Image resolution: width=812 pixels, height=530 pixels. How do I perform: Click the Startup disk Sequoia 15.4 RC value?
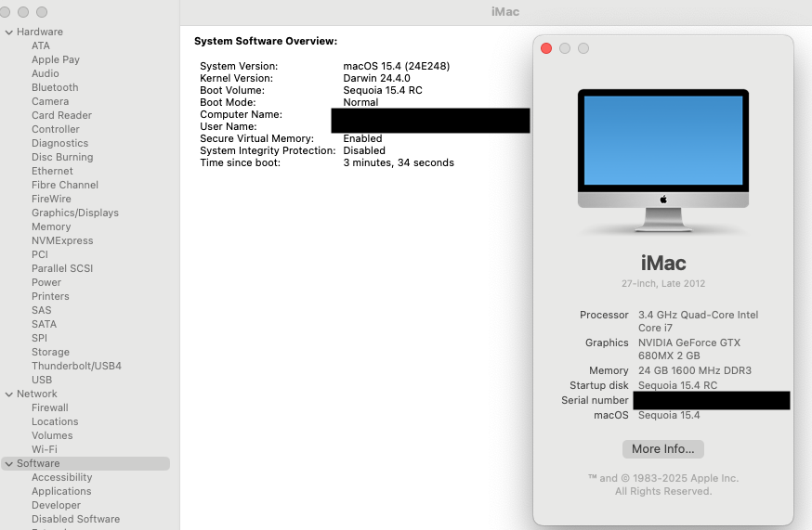pos(677,385)
